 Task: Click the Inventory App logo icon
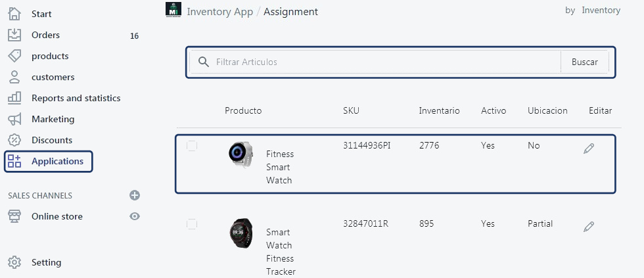173,11
